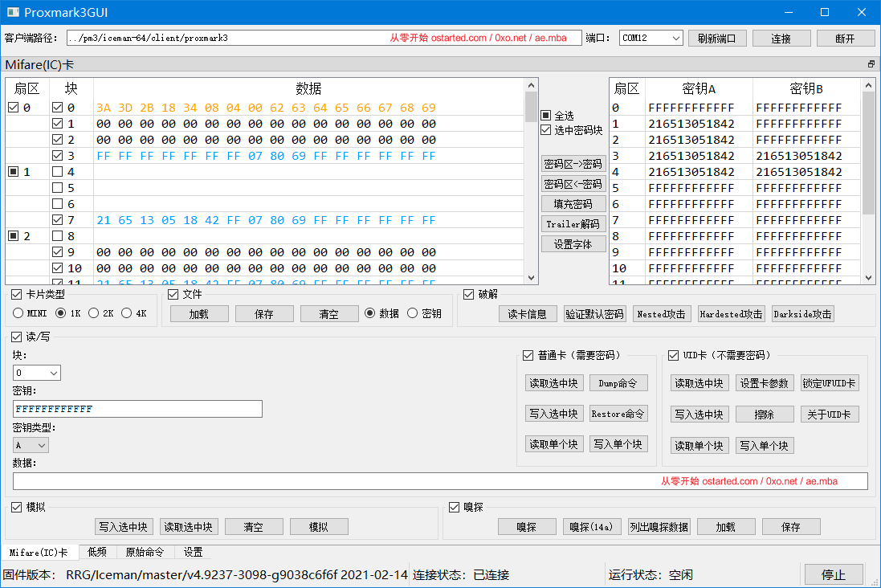
Task: Click the dock/float icon of Mifare(IC)卡 panel
Action: point(871,64)
